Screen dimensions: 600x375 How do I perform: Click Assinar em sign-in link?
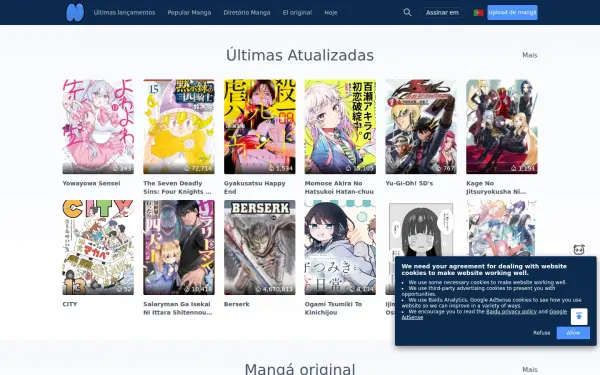(x=442, y=13)
